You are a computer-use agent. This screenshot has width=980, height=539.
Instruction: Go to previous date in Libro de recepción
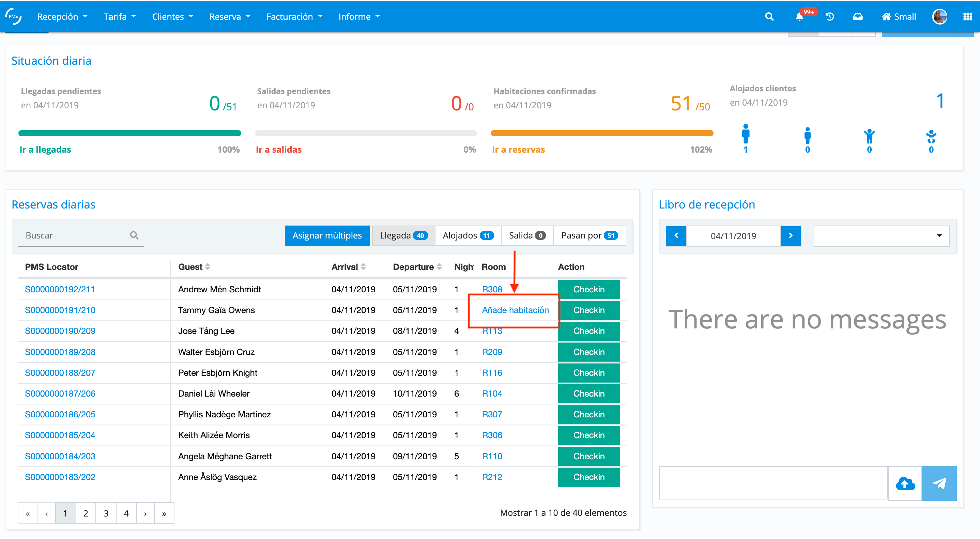click(x=676, y=236)
